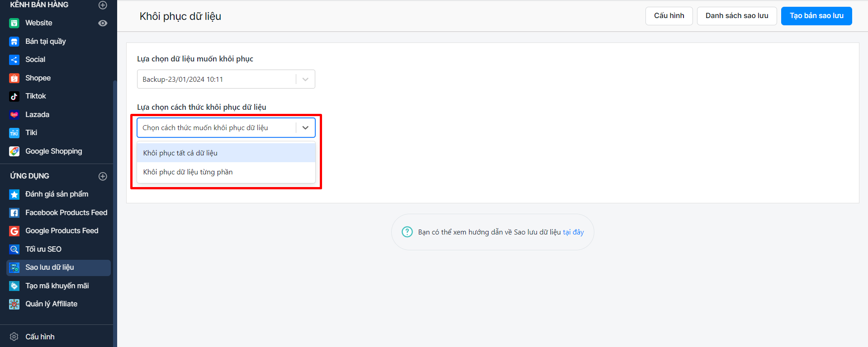Click the Facebook Products Feed icon

14,213
